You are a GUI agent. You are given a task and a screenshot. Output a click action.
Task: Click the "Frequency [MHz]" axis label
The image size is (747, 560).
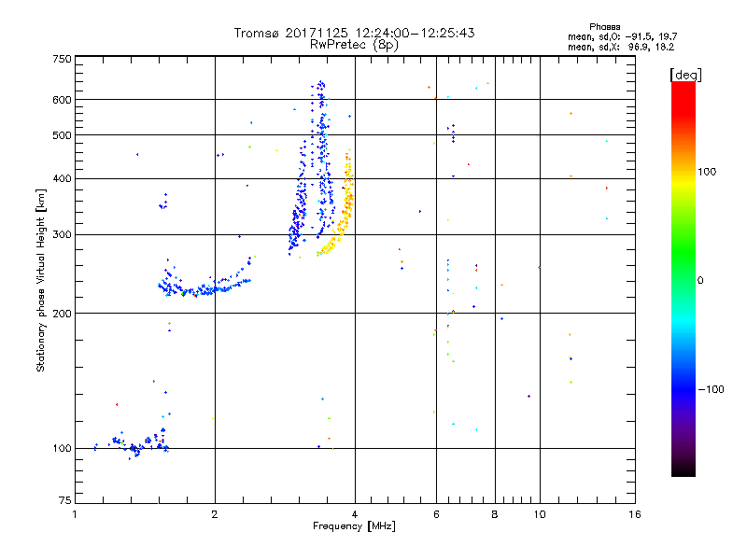click(x=354, y=526)
